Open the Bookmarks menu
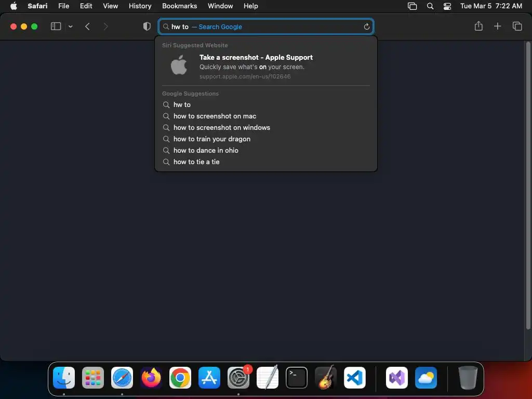This screenshot has width=532, height=399. tap(179, 6)
